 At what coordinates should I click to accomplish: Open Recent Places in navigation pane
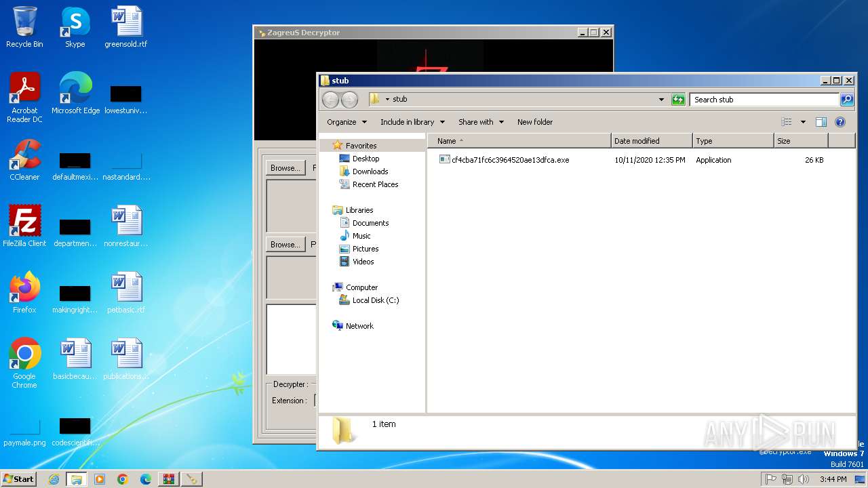375,184
